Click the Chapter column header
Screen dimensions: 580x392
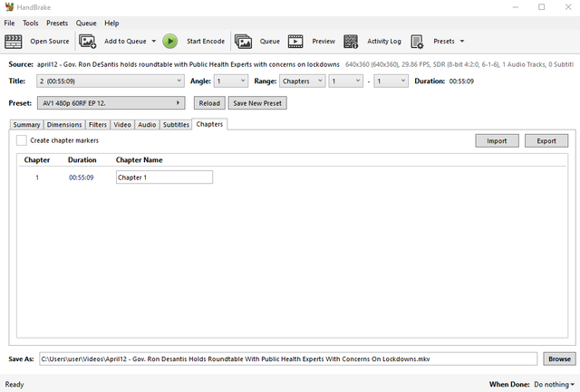[37, 160]
